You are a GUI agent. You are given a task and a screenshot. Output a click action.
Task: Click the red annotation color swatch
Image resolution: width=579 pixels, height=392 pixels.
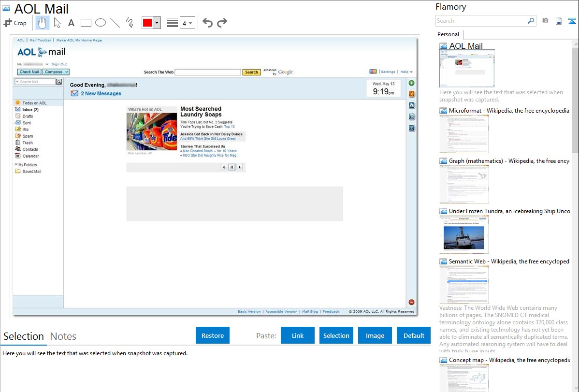point(147,23)
